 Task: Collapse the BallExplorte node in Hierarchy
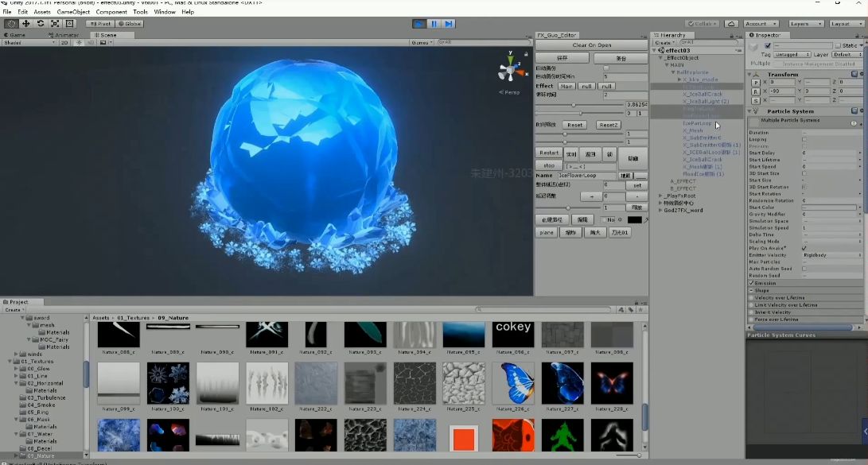[x=673, y=72]
